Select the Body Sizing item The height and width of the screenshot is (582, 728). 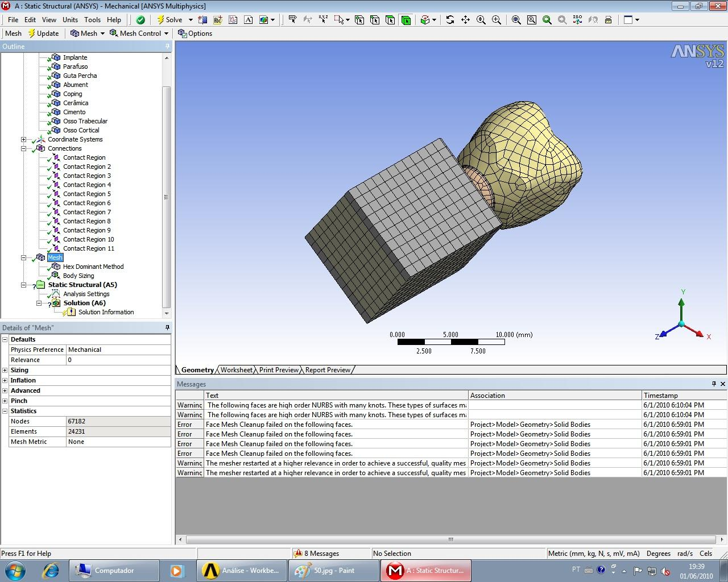tap(78, 276)
